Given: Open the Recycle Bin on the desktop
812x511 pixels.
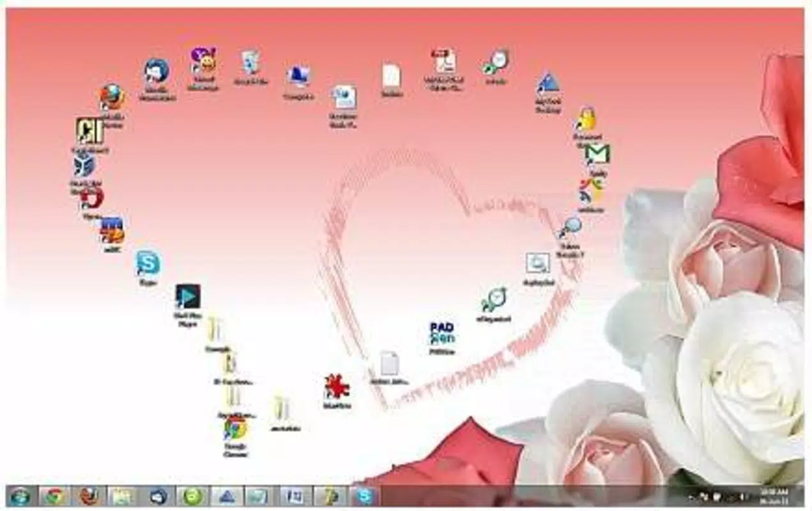Looking at the screenshot, I should point(250,63).
